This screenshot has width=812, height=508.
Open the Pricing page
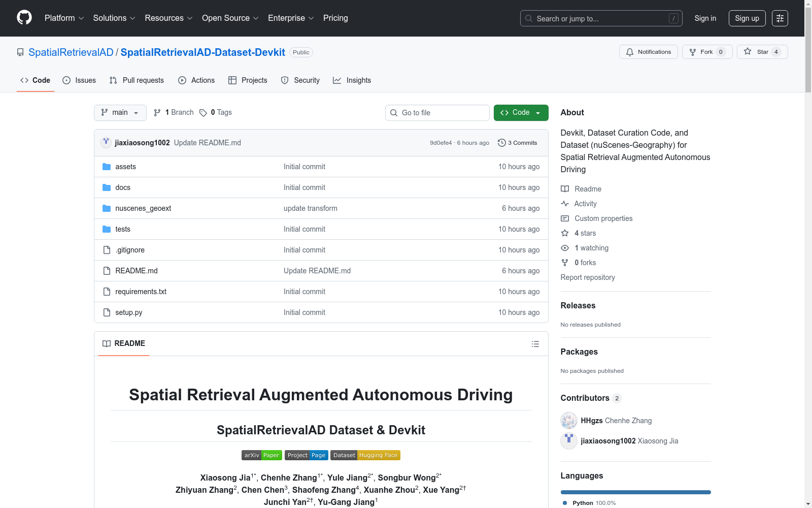(x=335, y=18)
